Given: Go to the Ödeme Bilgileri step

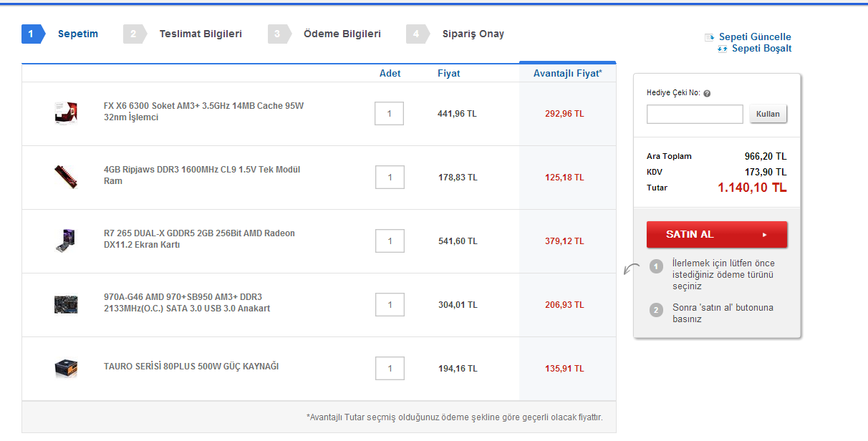Looking at the screenshot, I should (x=342, y=34).
